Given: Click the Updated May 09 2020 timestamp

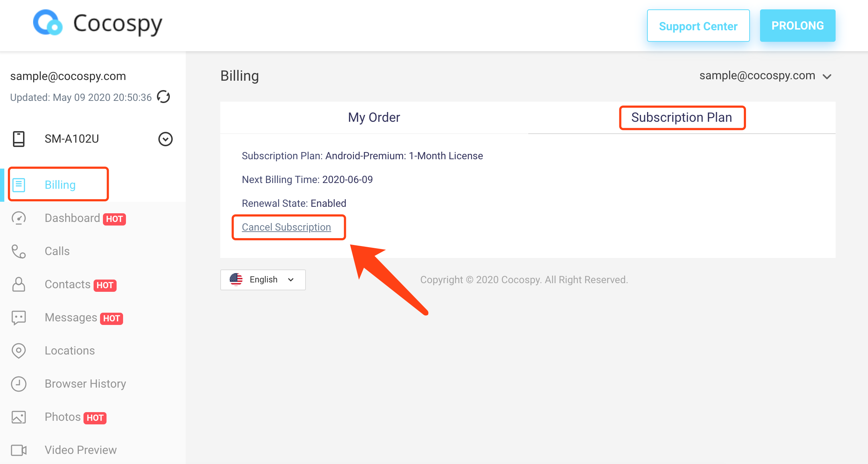Looking at the screenshot, I should 81,97.
